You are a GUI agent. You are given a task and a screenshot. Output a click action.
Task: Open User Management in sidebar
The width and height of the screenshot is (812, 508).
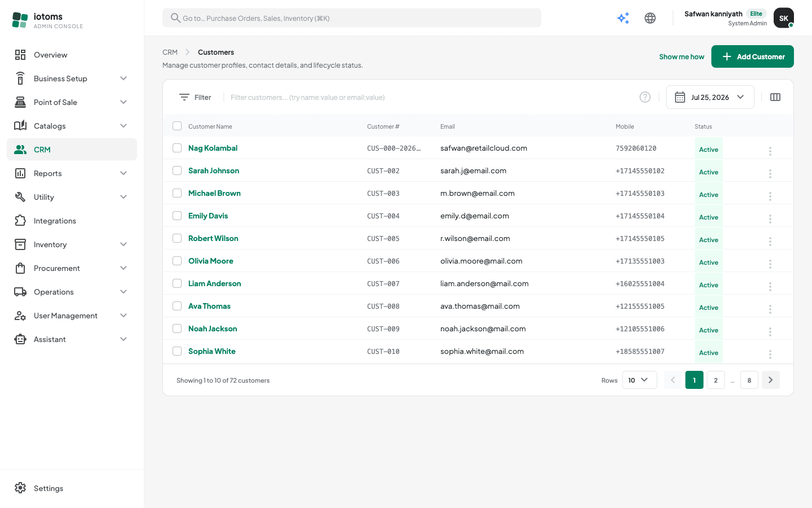click(x=72, y=316)
